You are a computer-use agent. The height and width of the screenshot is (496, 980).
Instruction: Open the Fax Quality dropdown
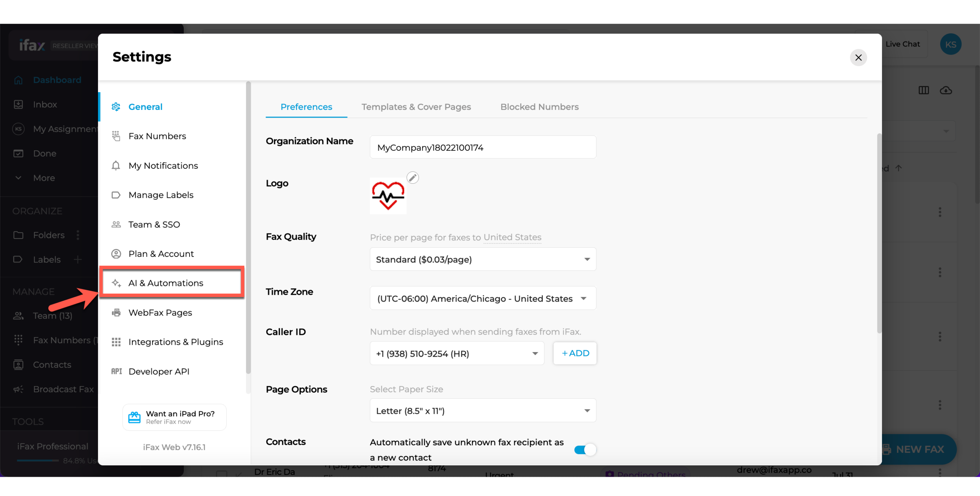pos(483,259)
